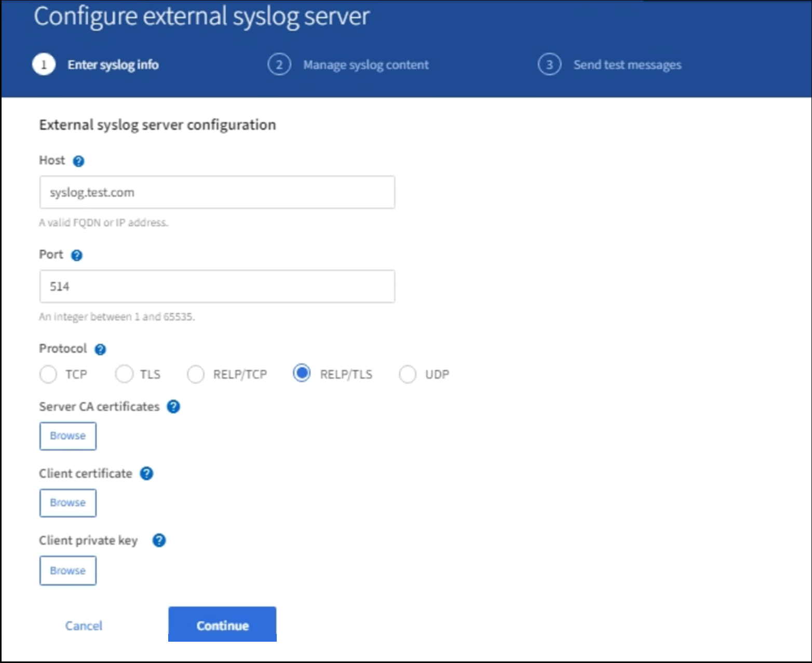Click into the Host text field
Viewport: 812px width, 663px height.
pos(217,193)
